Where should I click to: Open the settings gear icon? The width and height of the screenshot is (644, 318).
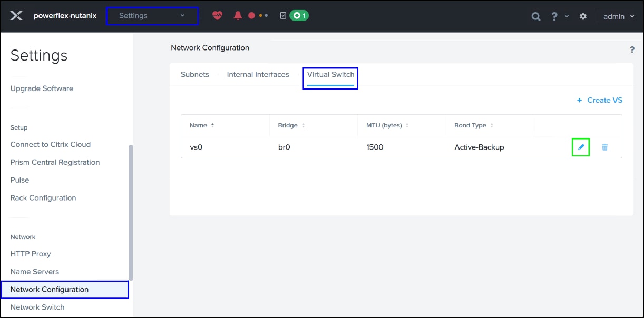583,16
